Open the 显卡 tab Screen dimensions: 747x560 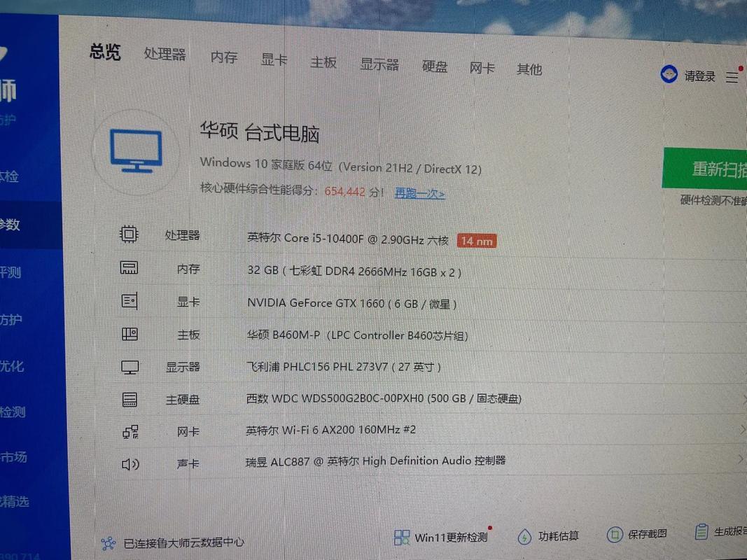(274, 60)
